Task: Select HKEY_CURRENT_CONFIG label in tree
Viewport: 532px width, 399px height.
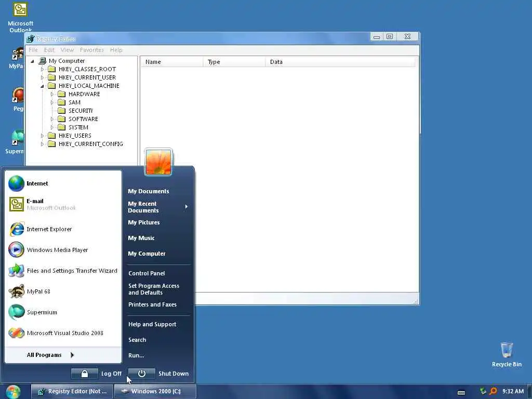Action: tap(90, 144)
